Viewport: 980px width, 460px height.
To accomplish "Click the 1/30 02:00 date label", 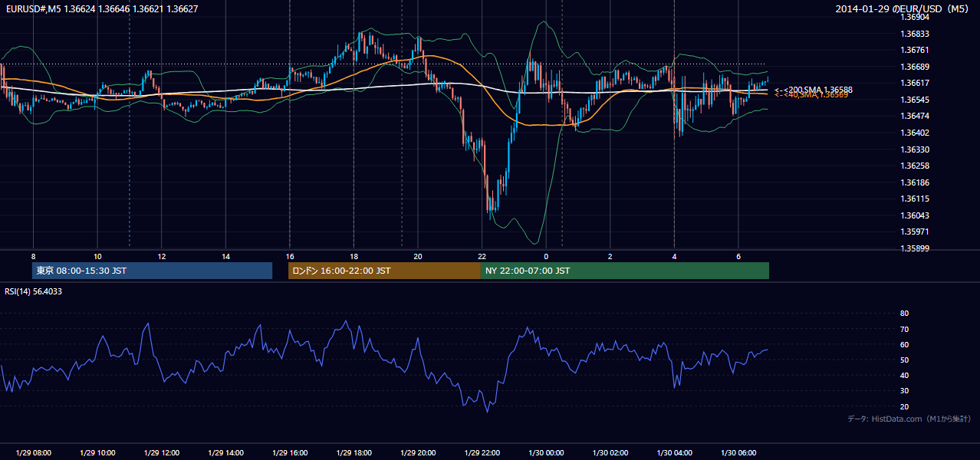I will point(610,453).
